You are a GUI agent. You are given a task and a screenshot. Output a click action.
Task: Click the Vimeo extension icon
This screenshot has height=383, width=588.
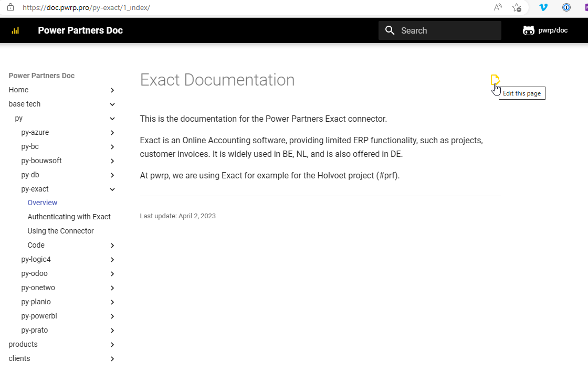[543, 7]
